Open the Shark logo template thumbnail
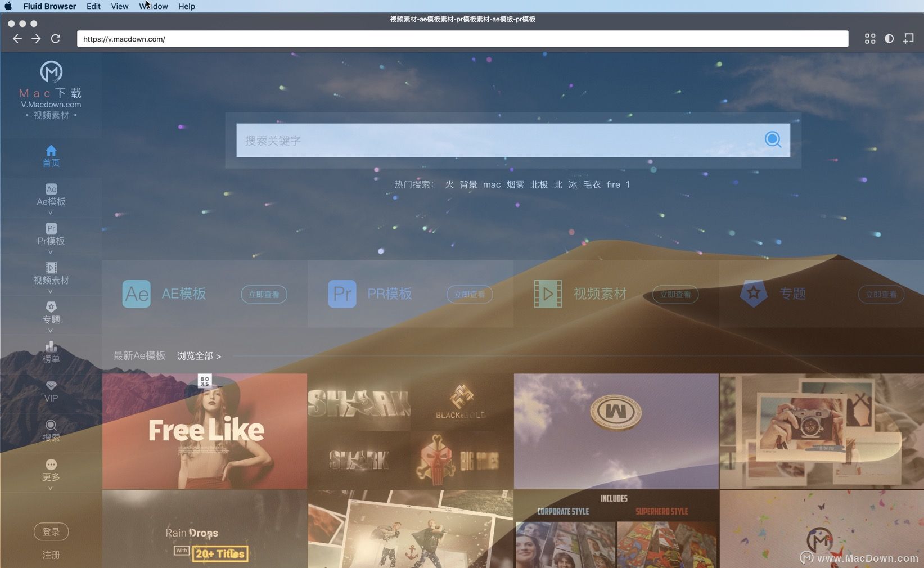The height and width of the screenshot is (568, 924). [x=411, y=431]
